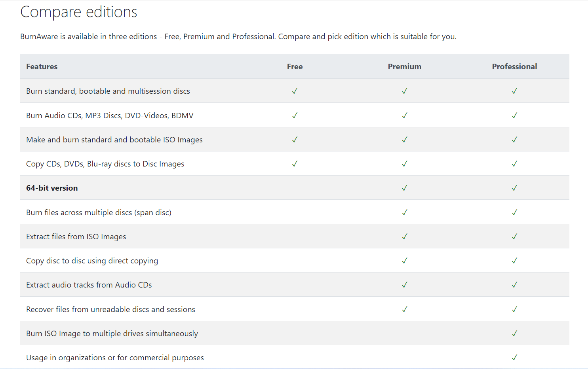Click the Professional checkmark for 64-bit version
588x369 pixels.
(x=514, y=188)
